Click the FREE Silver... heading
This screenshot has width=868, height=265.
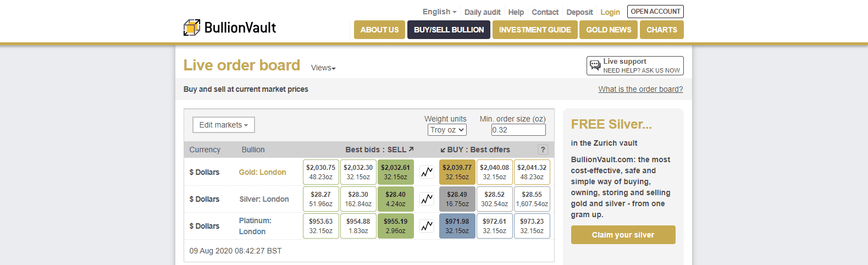pyautogui.click(x=611, y=124)
